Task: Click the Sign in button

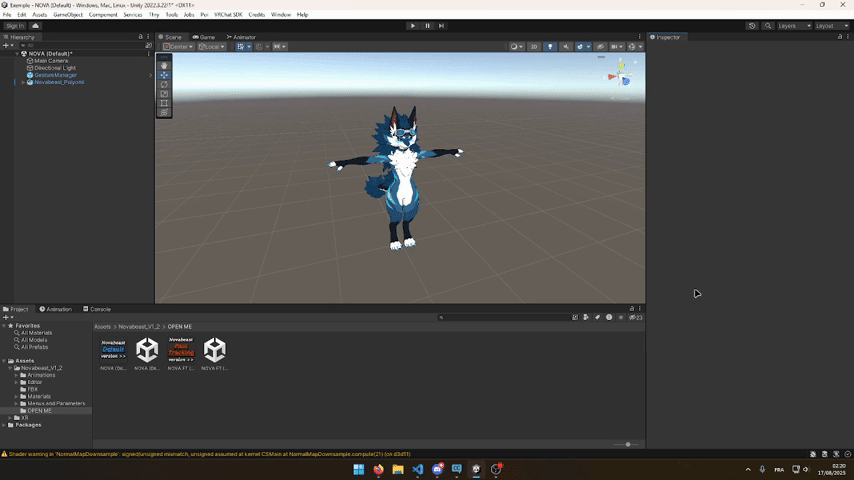Action: (x=14, y=25)
